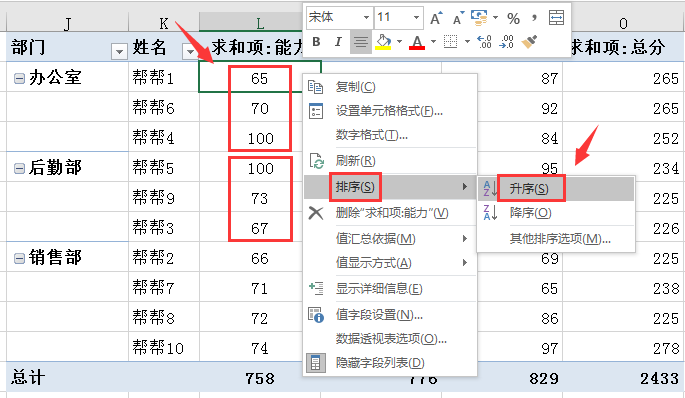Open the 姓名 filter dropdown
Image resolution: width=685 pixels, height=398 pixels.
(x=190, y=51)
